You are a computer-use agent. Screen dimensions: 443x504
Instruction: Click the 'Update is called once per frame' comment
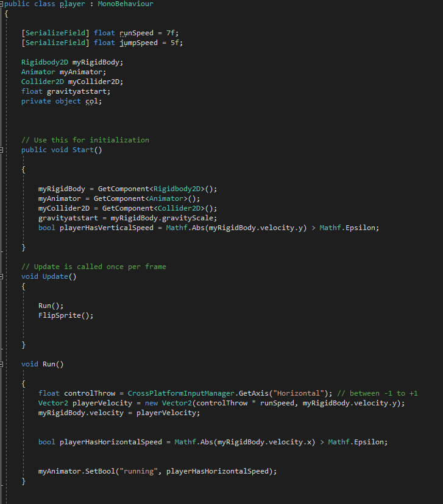tap(94, 267)
